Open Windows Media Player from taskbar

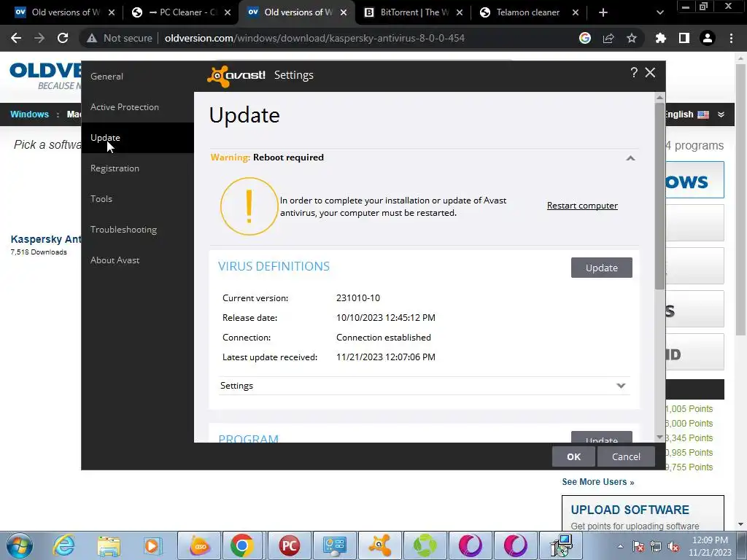tap(153, 545)
